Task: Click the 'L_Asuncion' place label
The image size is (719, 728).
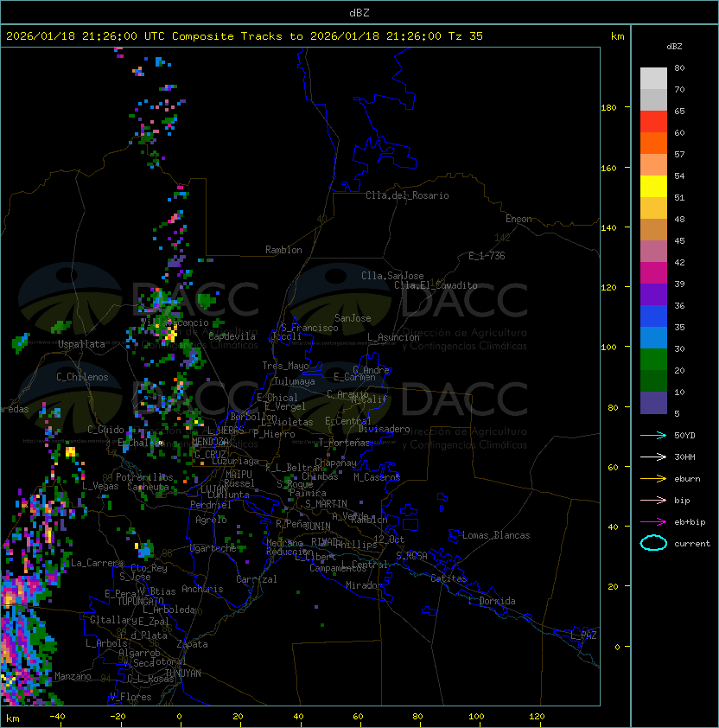Action: pos(393,337)
